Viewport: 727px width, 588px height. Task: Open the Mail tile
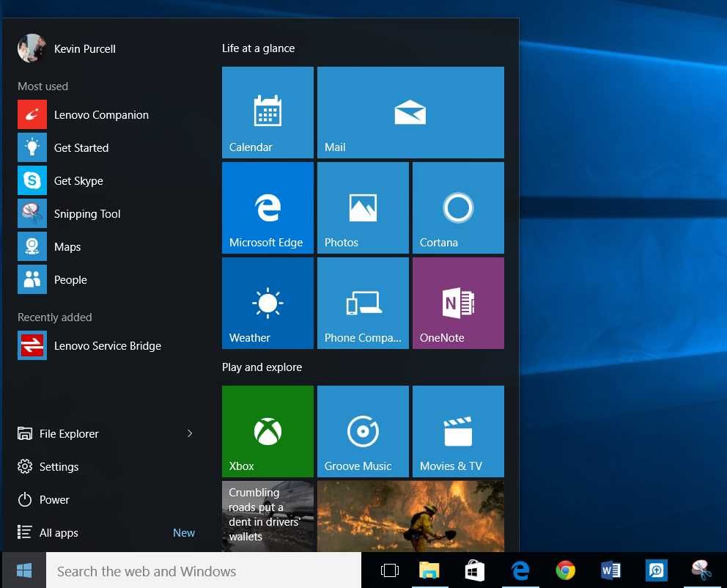click(410, 112)
